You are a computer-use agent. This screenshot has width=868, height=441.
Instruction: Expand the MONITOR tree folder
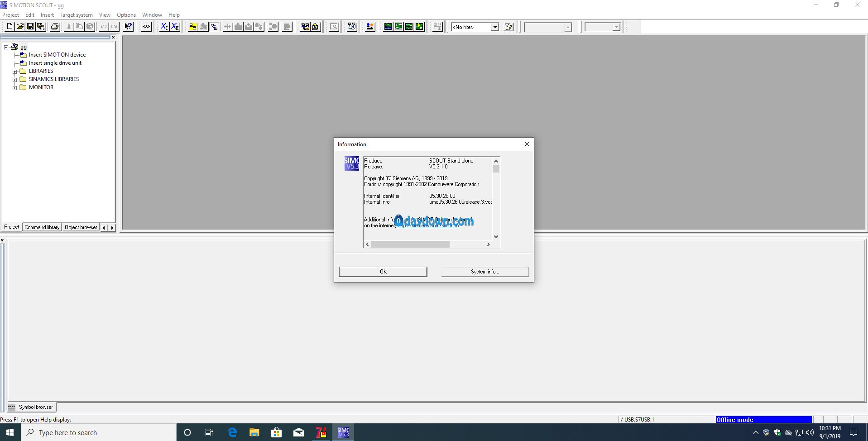(14, 88)
